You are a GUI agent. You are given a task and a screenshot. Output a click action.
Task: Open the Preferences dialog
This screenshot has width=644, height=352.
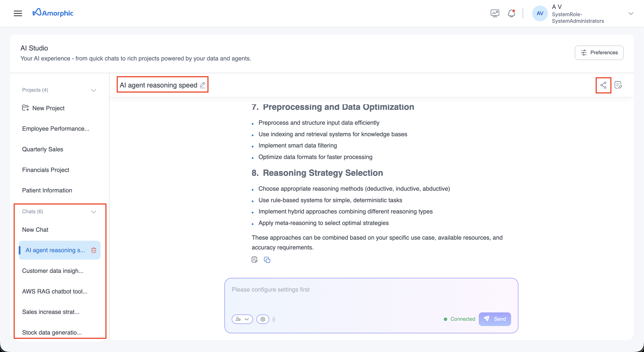pos(599,53)
